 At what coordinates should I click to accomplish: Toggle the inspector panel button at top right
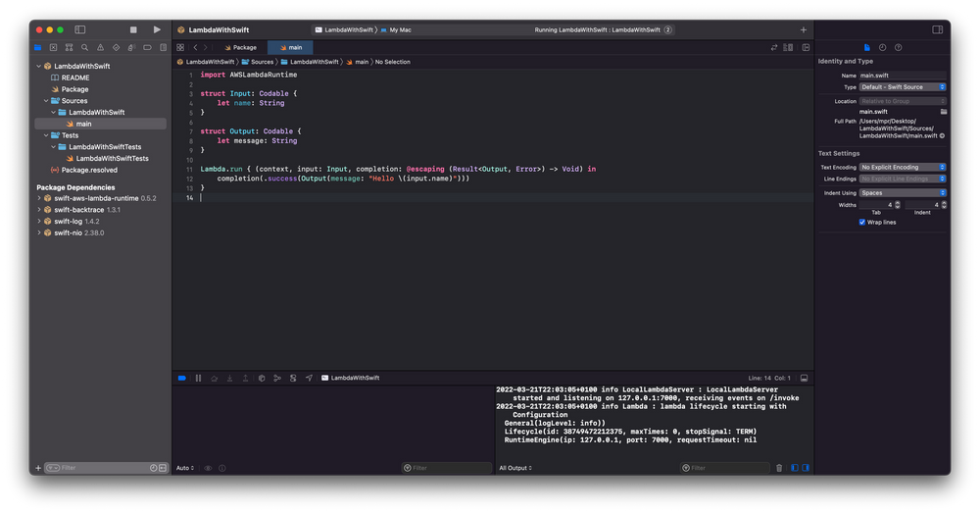coord(938,29)
